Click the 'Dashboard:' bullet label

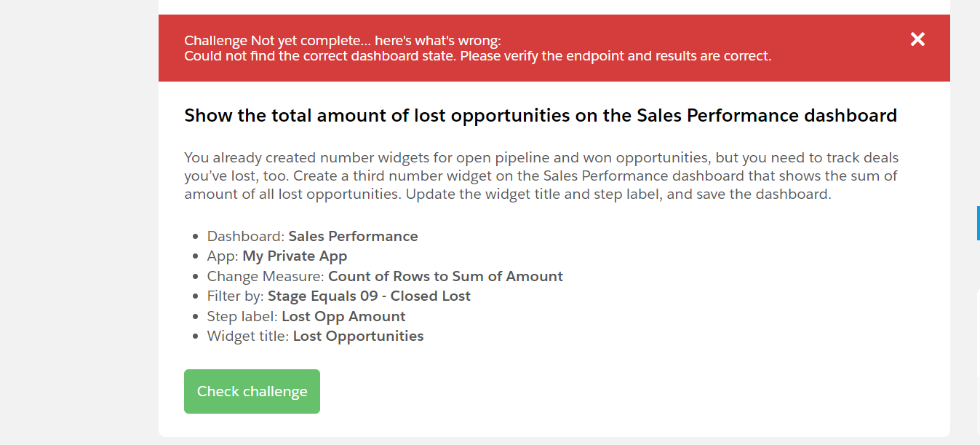246,236
